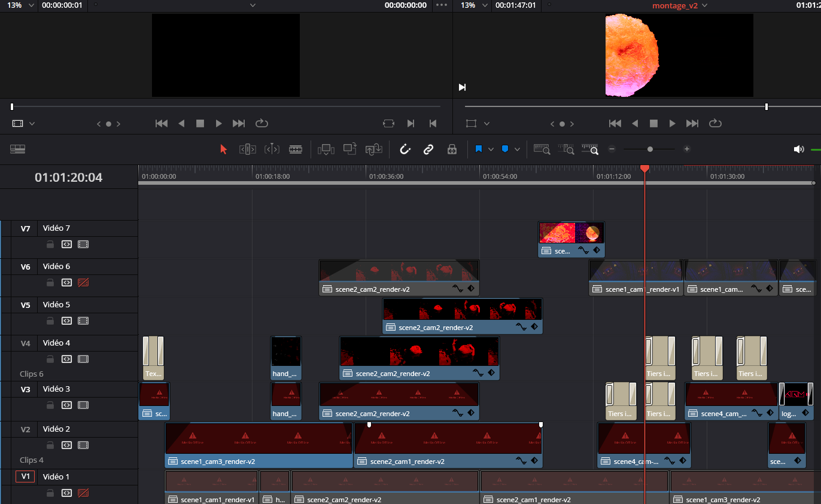Activate Trim edit mode
The width and height of the screenshot is (821, 504).
click(x=248, y=149)
